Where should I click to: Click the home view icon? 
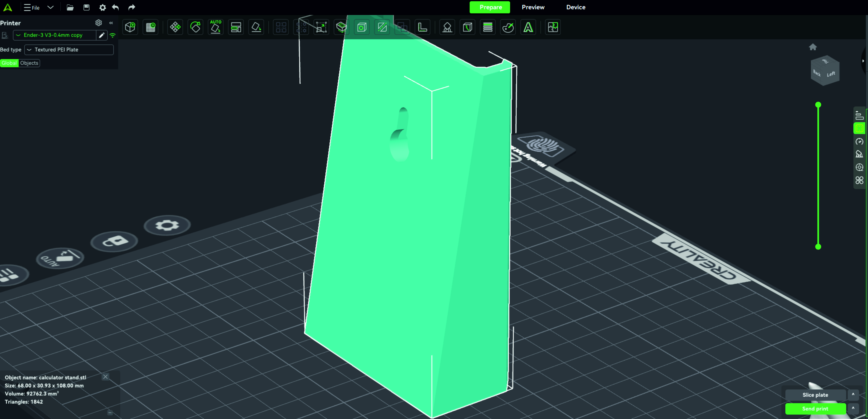click(813, 47)
